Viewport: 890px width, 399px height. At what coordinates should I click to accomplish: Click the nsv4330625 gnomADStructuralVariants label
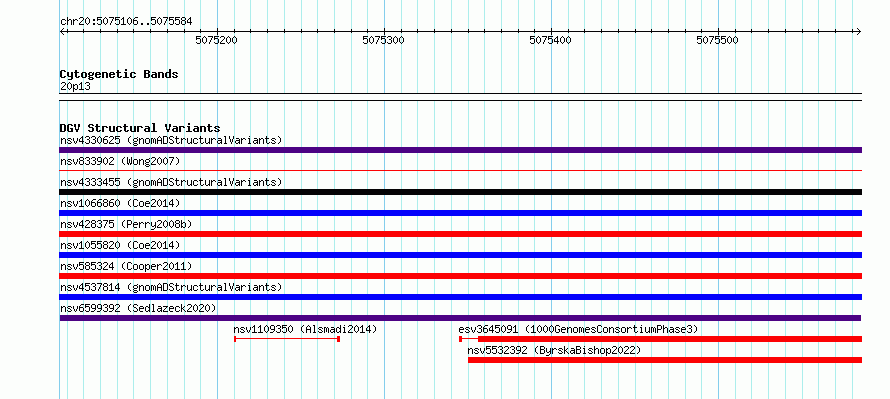coord(171,140)
